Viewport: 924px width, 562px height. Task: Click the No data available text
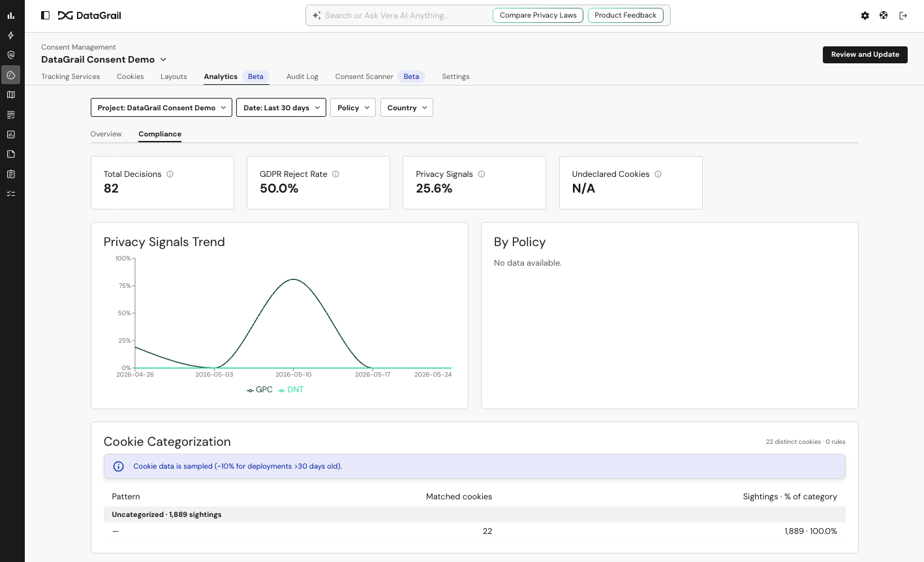(527, 263)
